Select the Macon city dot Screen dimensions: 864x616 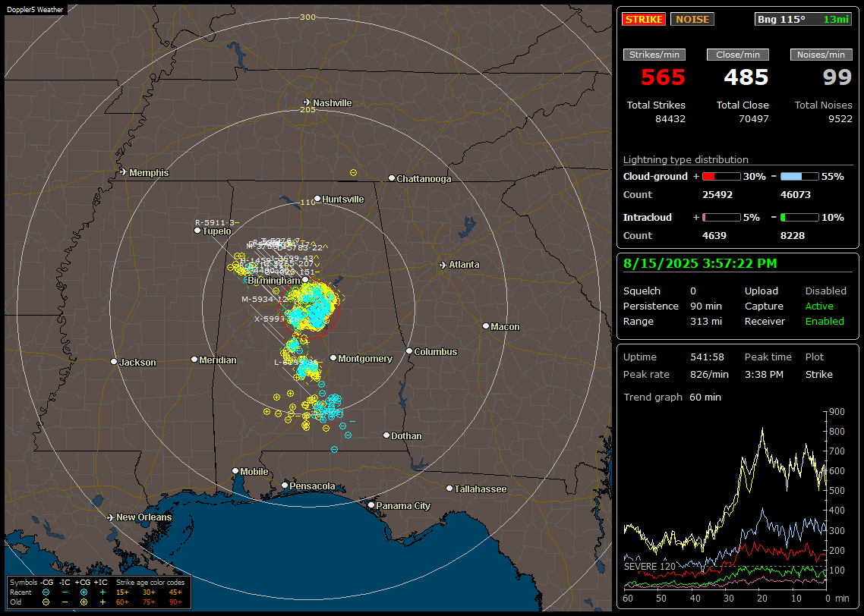(486, 326)
